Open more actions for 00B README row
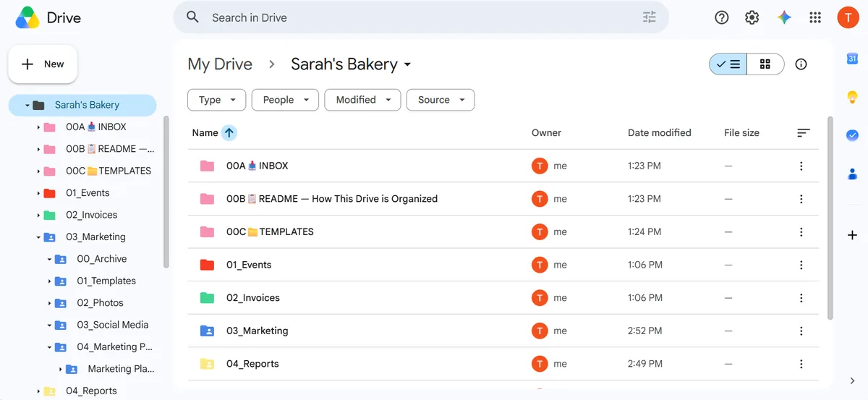Image resolution: width=868 pixels, height=400 pixels. click(x=801, y=199)
